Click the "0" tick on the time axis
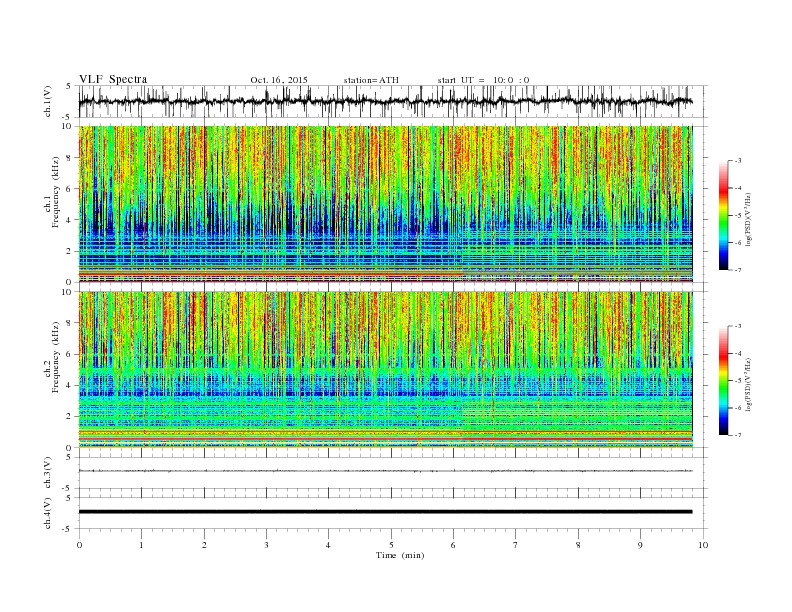The width and height of the screenshot is (792, 612). tap(79, 545)
